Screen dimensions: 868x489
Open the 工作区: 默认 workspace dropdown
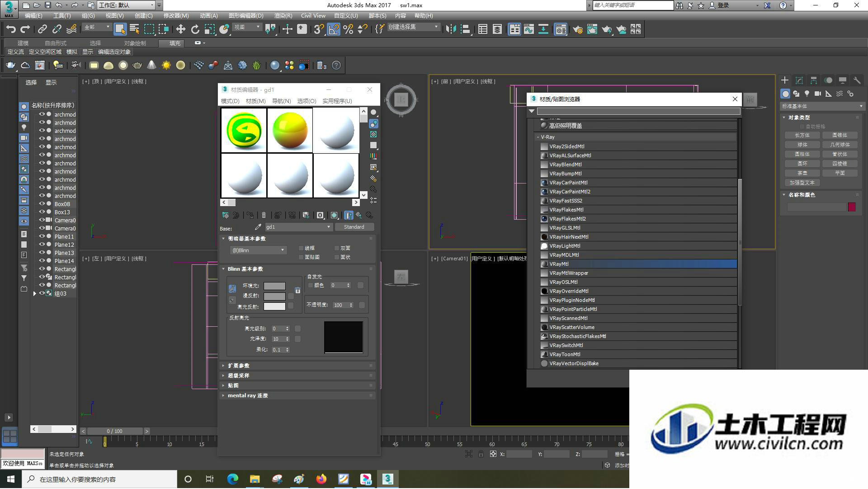coord(127,5)
